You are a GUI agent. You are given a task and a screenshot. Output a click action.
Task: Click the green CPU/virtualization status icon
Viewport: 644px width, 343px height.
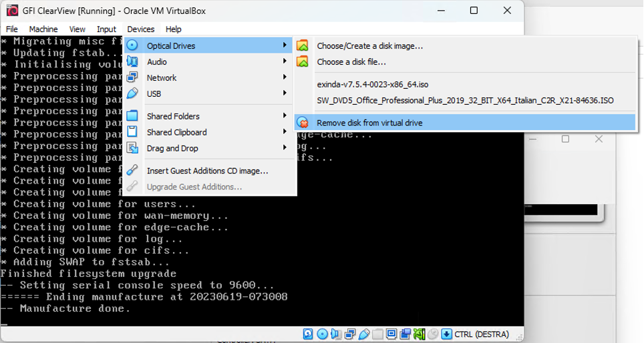click(420, 334)
